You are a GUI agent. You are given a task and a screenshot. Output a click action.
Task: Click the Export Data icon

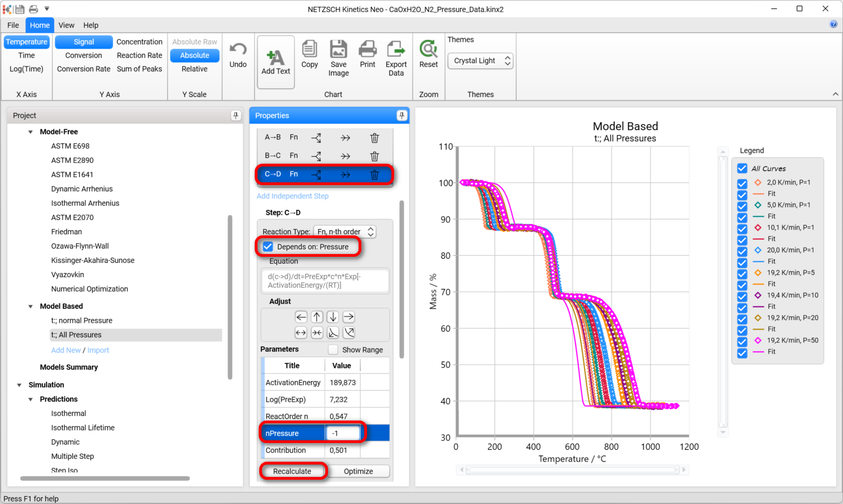(396, 49)
